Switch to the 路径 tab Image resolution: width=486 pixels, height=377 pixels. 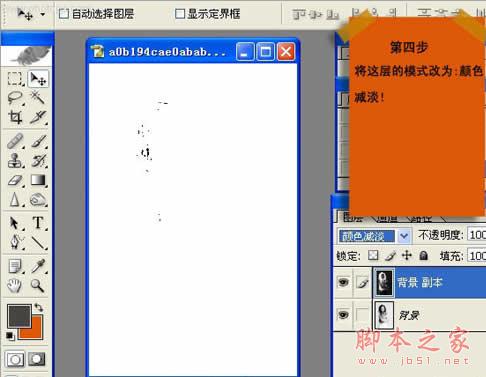421,218
